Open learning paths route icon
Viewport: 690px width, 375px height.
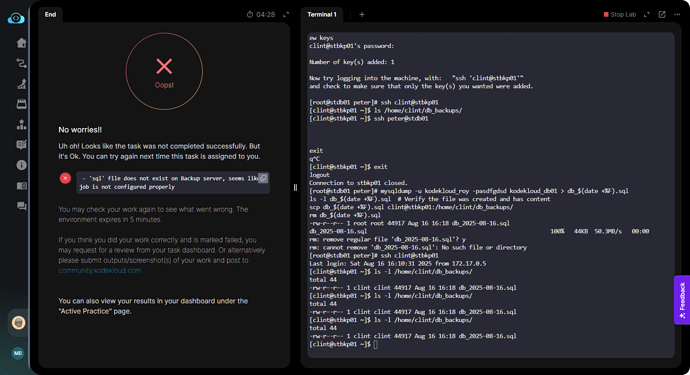click(21, 63)
